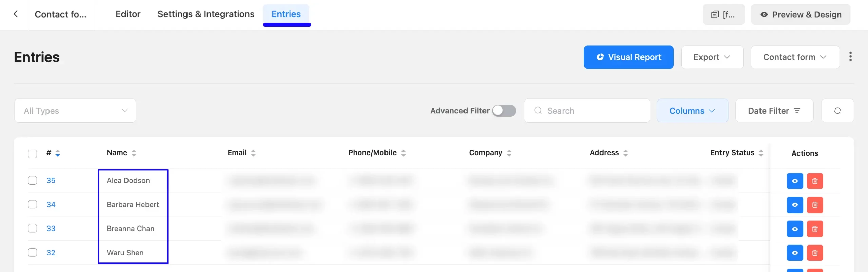Switch to the Editor tab
Viewport: 868px width, 272px height.
tap(128, 14)
